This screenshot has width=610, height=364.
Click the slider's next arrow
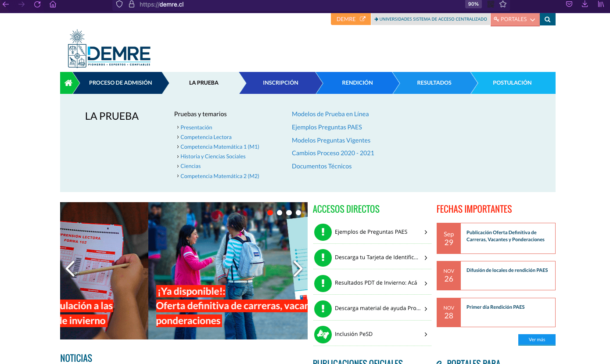click(298, 269)
